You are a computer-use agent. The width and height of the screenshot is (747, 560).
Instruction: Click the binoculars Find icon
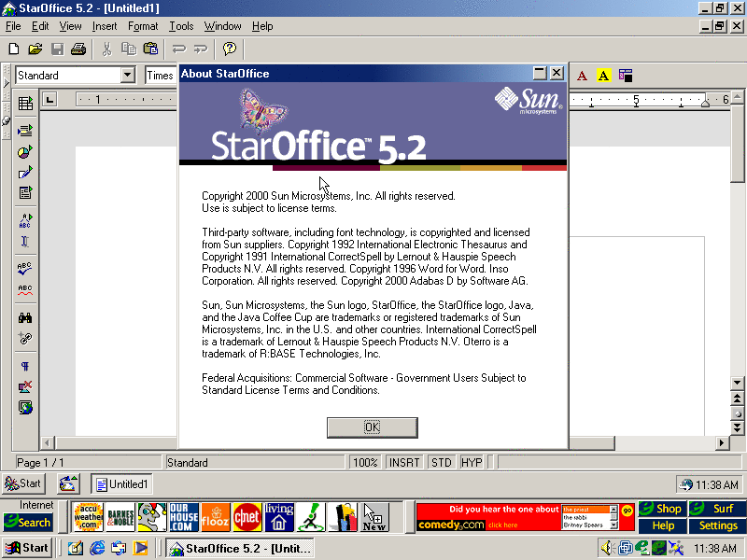tap(25, 317)
